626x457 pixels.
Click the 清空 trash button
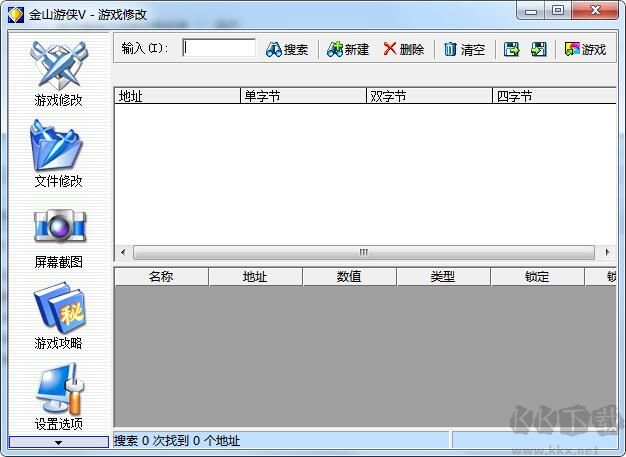click(x=464, y=49)
